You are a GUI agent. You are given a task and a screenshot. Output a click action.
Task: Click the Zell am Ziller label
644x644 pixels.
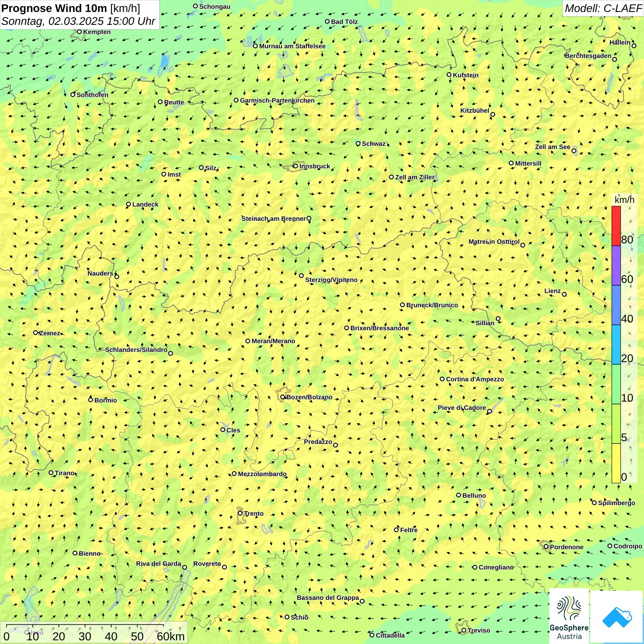415,177
